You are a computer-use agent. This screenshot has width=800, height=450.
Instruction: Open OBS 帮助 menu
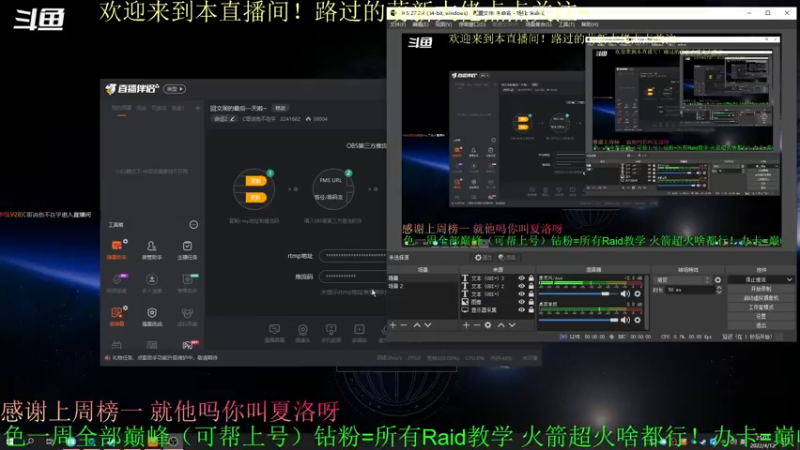[x=589, y=24]
